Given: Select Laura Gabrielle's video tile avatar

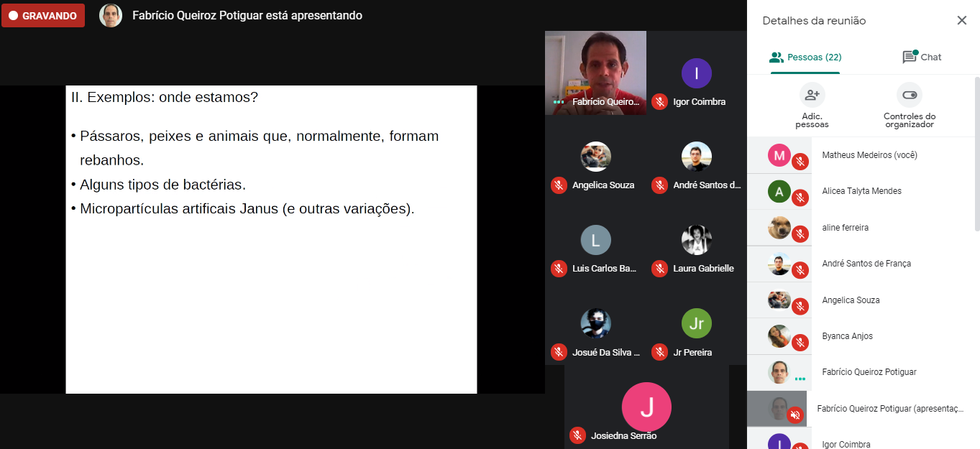Looking at the screenshot, I should (697, 240).
